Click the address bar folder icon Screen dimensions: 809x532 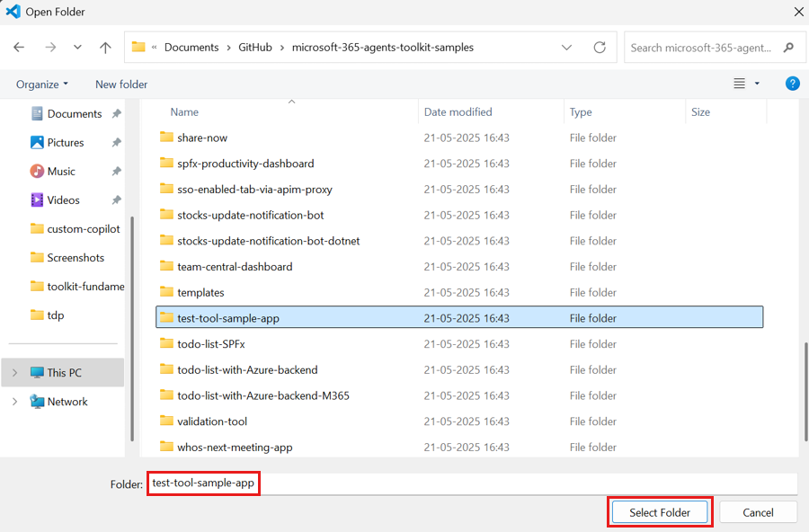(138, 47)
